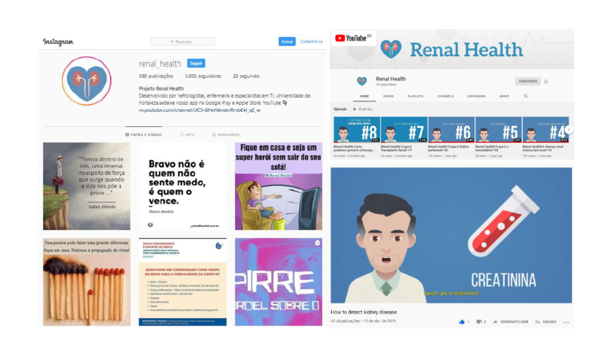
Task: Switch to the IGTV tab
Action: click(186, 135)
